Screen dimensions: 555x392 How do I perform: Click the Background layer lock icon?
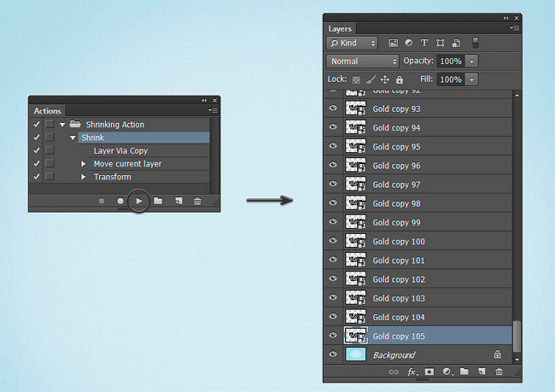497,354
